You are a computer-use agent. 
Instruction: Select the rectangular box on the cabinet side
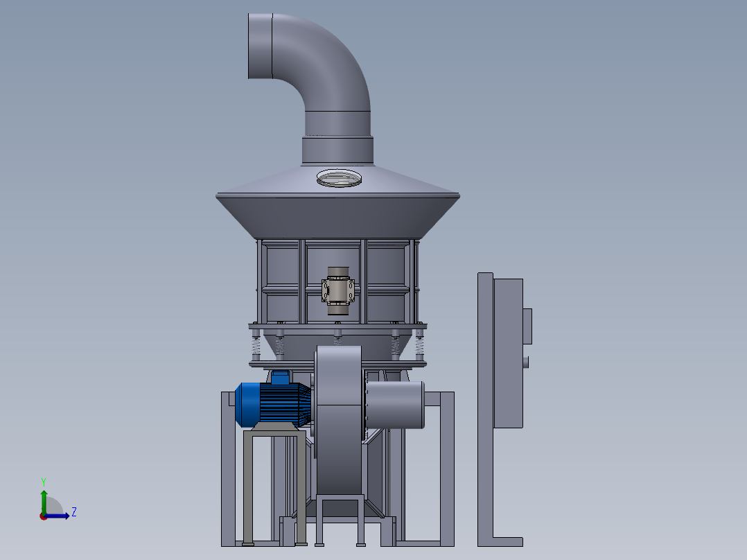click(x=527, y=326)
